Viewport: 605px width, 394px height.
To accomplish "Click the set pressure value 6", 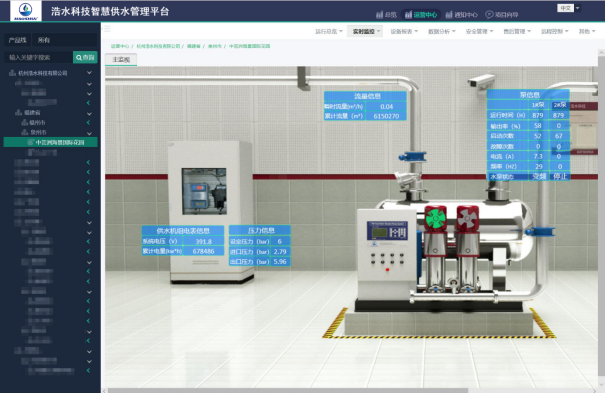I will [x=280, y=241].
